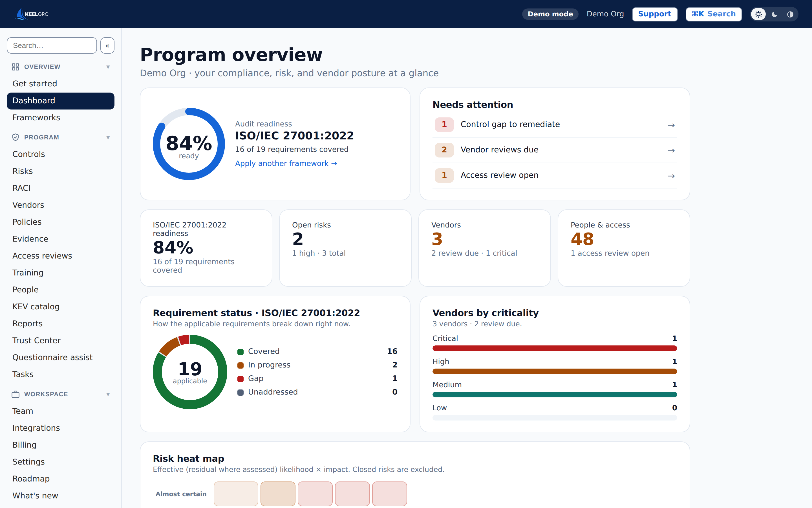Image resolution: width=812 pixels, height=508 pixels.
Task: Click the Critical vendors red bar
Action: click(555, 348)
